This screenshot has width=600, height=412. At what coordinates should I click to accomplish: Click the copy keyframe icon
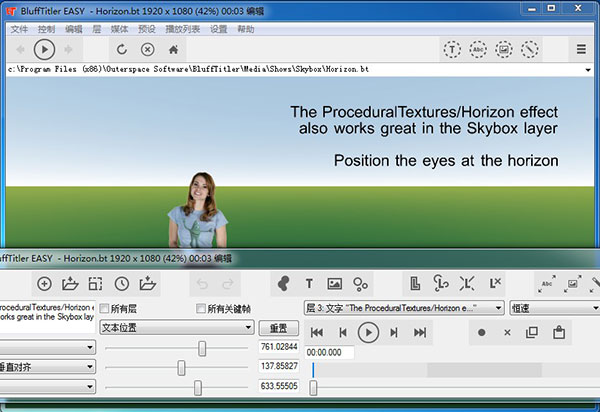pos(533,332)
